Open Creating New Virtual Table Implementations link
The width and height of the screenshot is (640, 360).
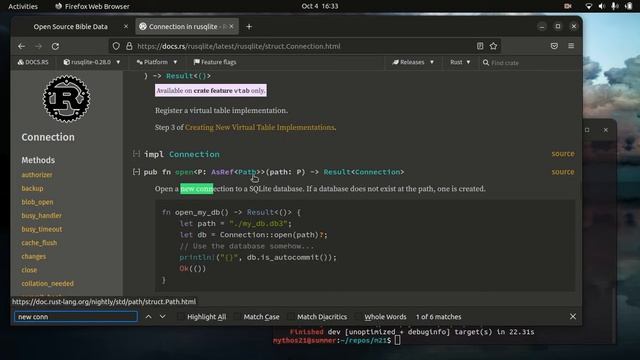click(x=260, y=127)
